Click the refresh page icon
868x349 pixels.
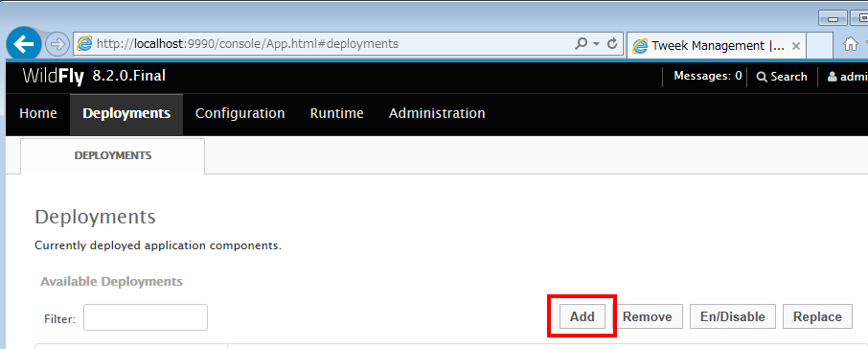pyautogui.click(x=612, y=43)
